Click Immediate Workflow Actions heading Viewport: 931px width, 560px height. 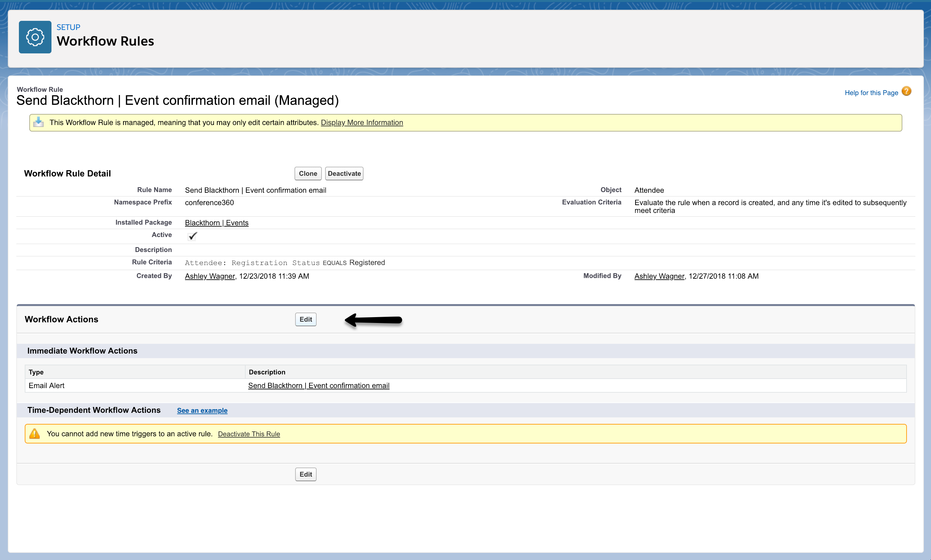coord(82,351)
